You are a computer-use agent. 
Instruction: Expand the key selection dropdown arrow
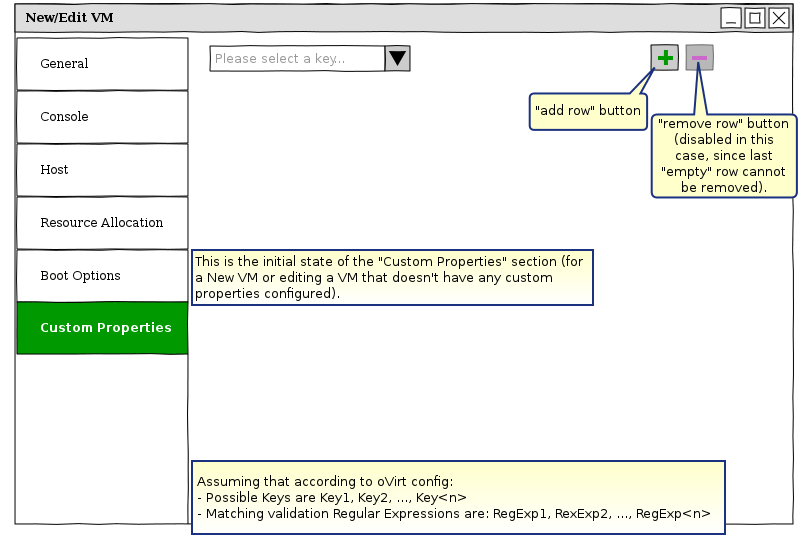(x=398, y=59)
